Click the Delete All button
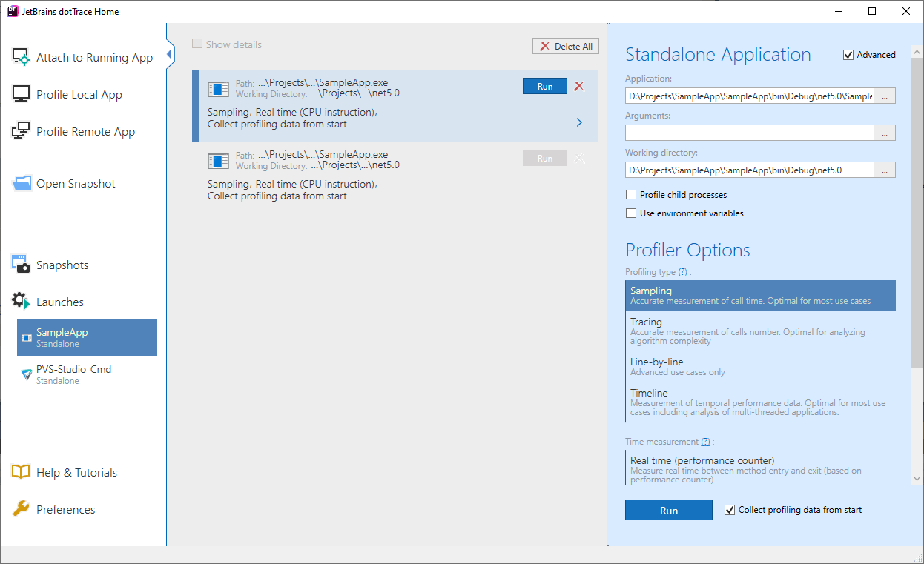 point(566,46)
